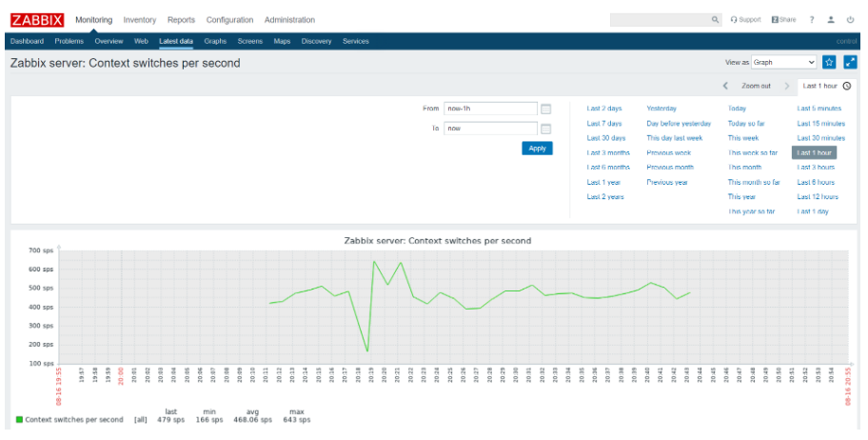Go to the Web submenu
868x440 pixels.
pyautogui.click(x=141, y=42)
